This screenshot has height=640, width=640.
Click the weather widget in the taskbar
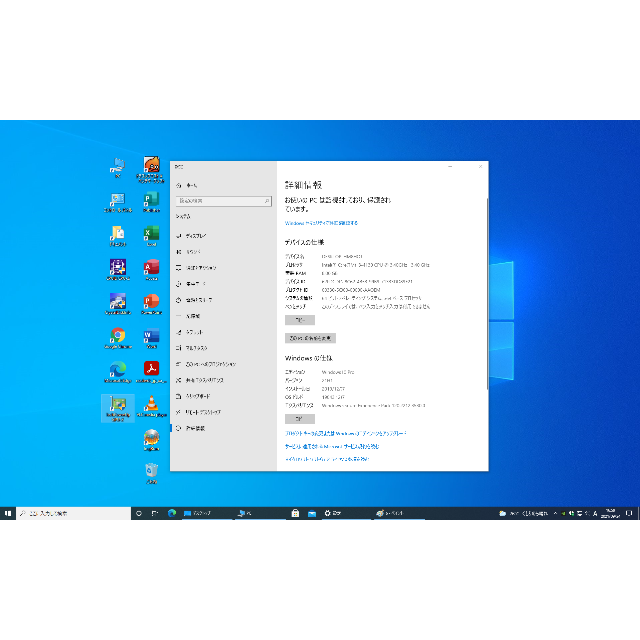(523, 513)
